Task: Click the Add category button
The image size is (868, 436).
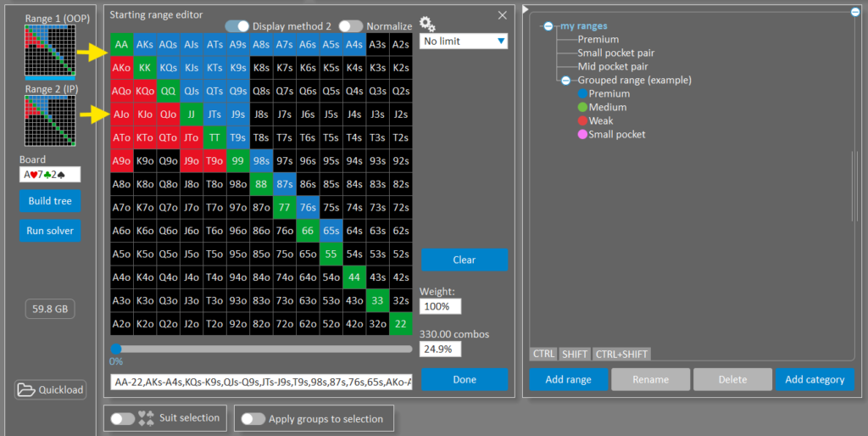Action: 815,379
